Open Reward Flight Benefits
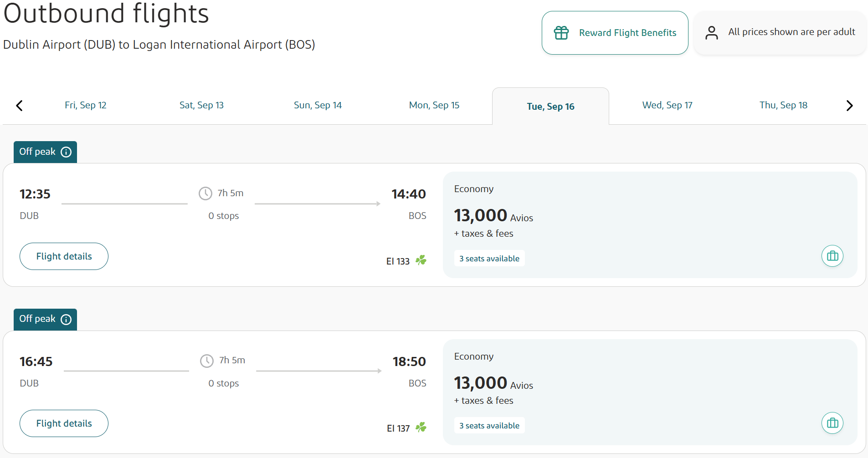Viewport: 868px width, 458px height. [615, 33]
